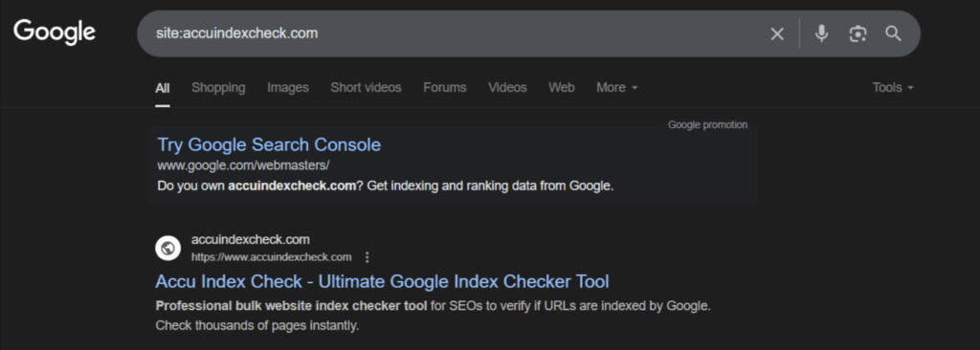Switch to the Shopping tab
The width and height of the screenshot is (980, 350).
click(218, 88)
